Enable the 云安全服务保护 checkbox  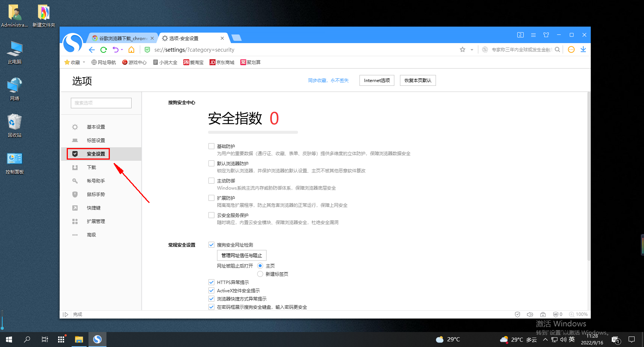211,215
